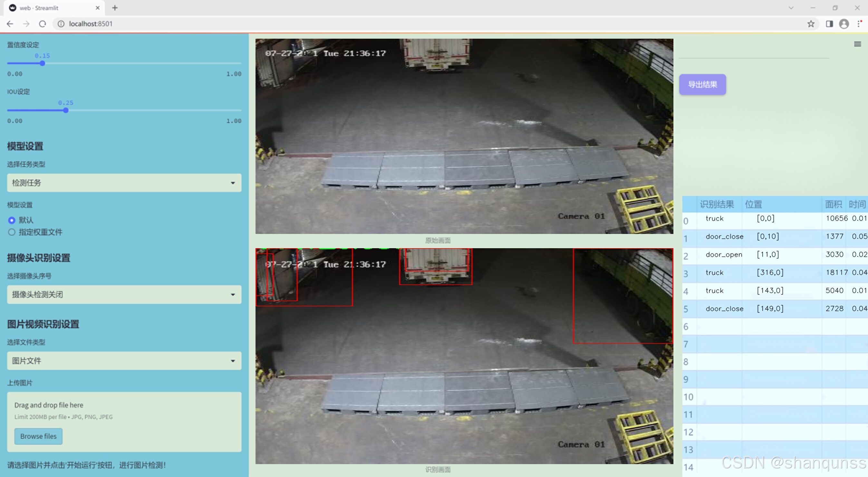Image resolution: width=868 pixels, height=477 pixels.
Task: Expand the 摄像头检测关闭 camera dropdown
Action: coord(124,294)
